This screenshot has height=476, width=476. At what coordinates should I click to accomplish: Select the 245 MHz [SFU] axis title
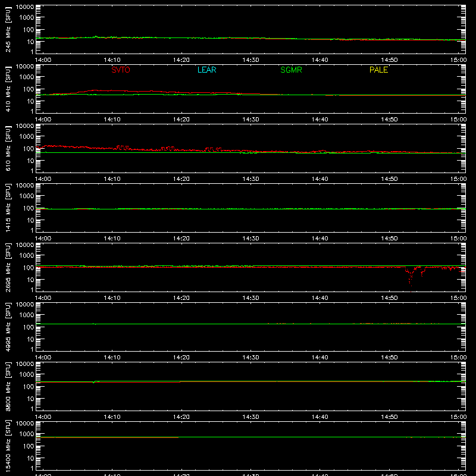(8, 29)
